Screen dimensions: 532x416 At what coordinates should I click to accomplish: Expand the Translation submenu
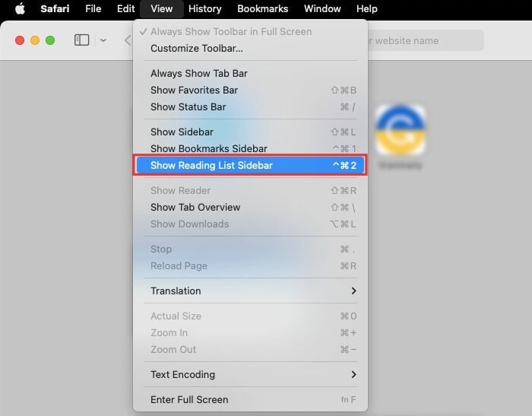pyautogui.click(x=250, y=291)
